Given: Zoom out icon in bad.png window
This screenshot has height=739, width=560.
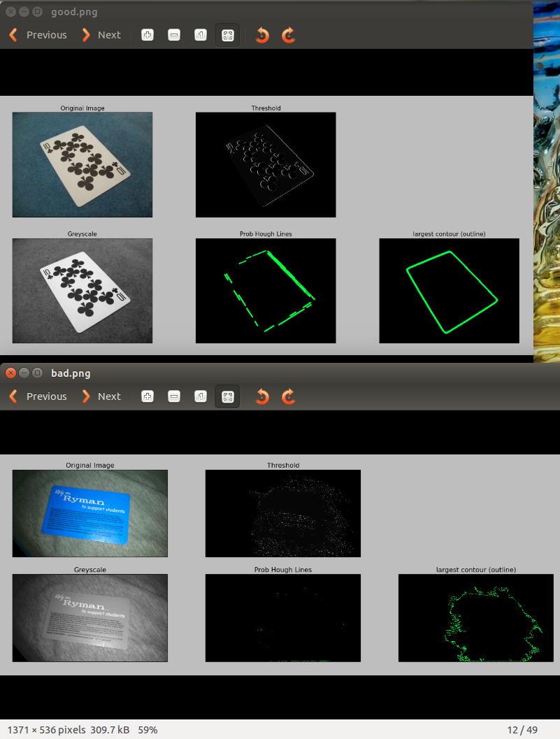Looking at the screenshot, I should pos(174,396).
